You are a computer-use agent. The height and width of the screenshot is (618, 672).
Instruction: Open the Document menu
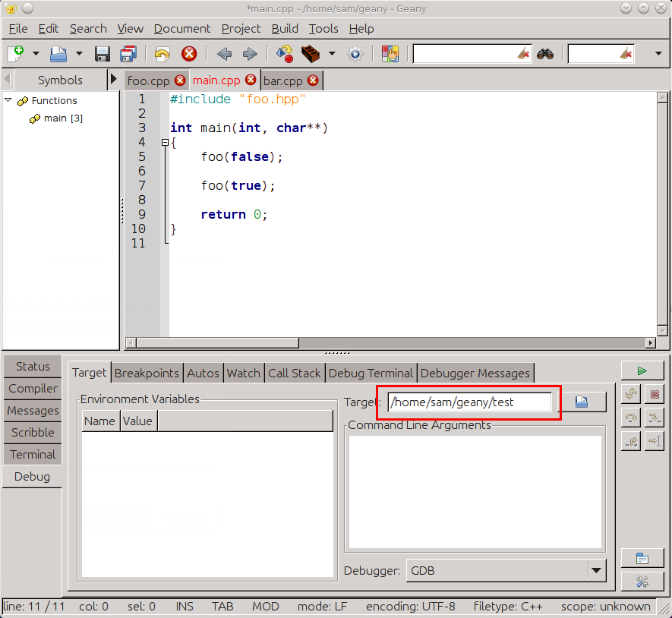click(182, 29)
